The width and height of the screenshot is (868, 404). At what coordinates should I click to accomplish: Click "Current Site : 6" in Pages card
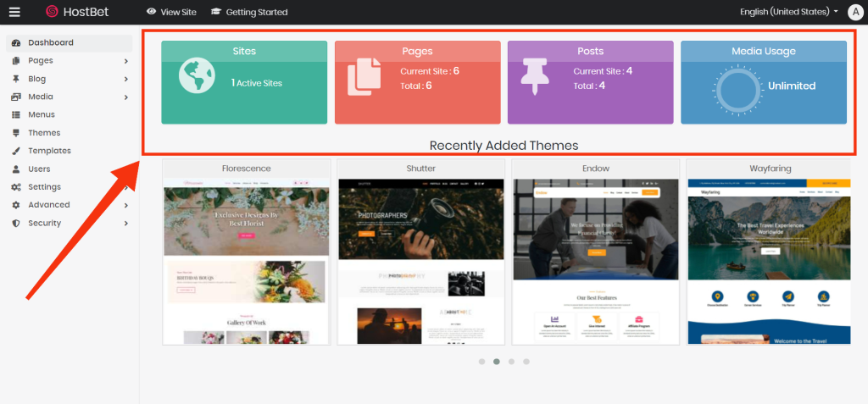point(430,71)
